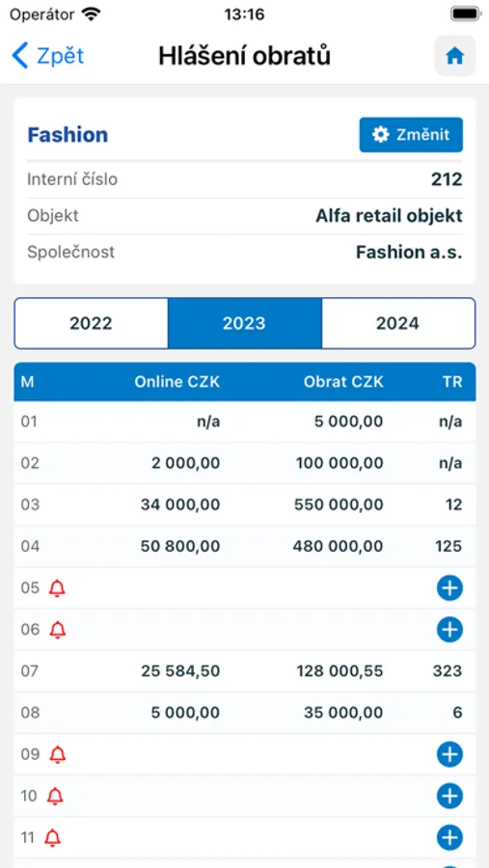Go back with the Zpět button
Screen dimensions: 489x868
47,56
